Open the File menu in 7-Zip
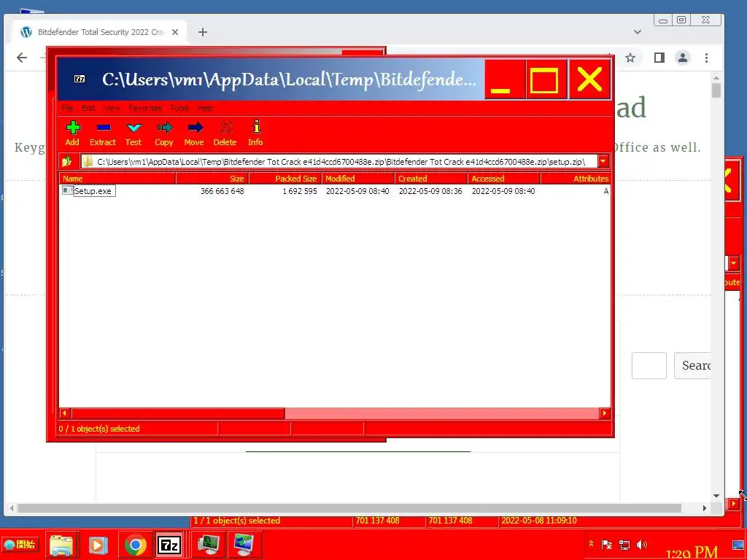Image resolution: width=747 pixels, height=560 pixels. click(x=68, y=108)
